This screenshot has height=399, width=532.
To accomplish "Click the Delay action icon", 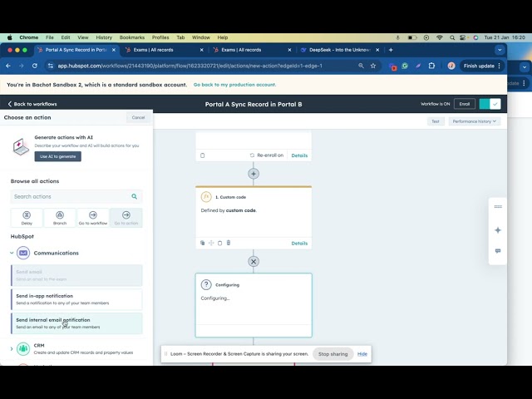I will click(27, 214).
